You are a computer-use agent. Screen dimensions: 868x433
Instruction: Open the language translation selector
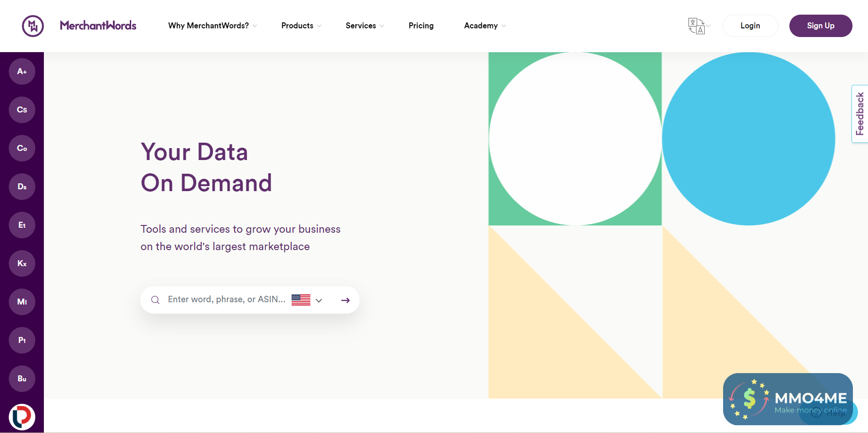pyautogui.click(x=698, y=26)
